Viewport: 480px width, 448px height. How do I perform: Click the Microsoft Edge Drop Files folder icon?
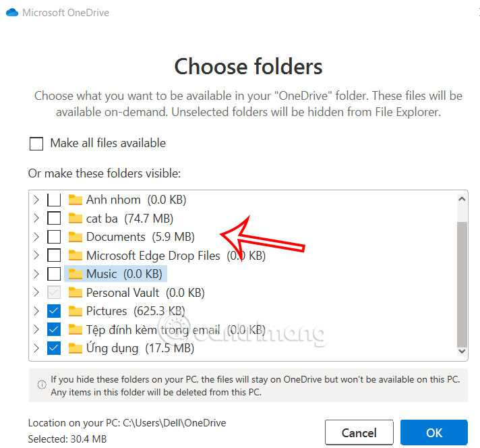(75, 255)
